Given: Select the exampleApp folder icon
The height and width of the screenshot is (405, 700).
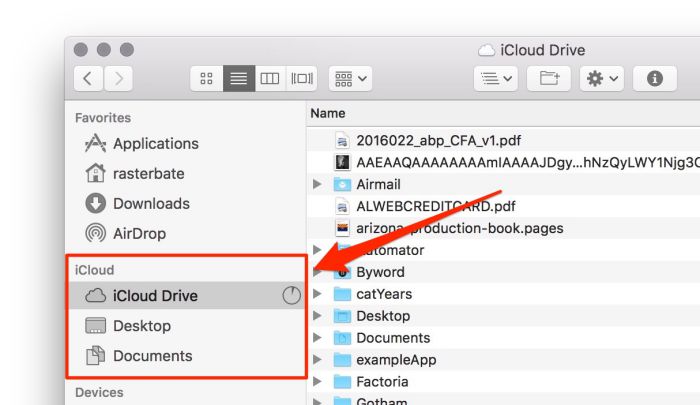Looking at the screenshot, I should pos(342,359).
